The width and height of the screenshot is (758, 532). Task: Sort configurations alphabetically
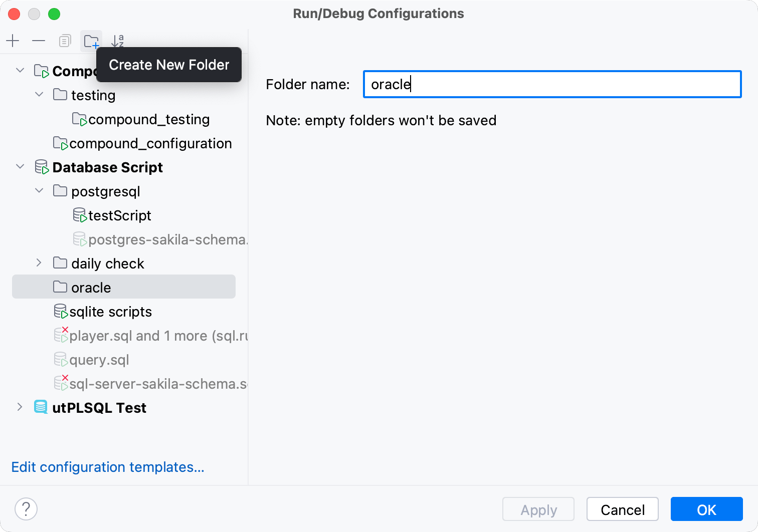click(x=117, y=41)
